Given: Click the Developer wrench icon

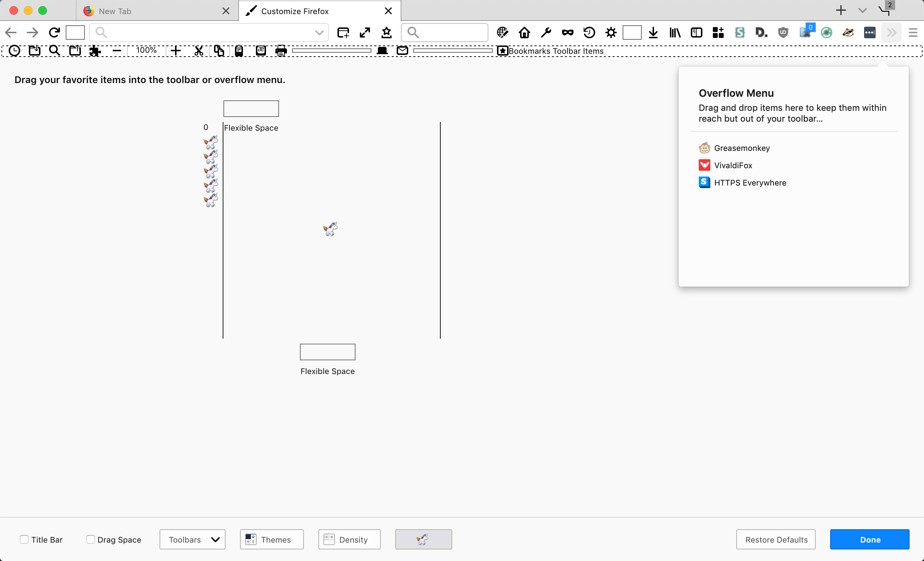Looking at the screenshot, I should coord(546,32).
